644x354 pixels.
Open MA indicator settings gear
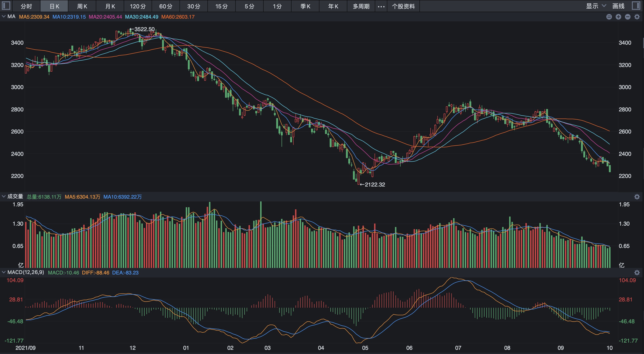pos(637,17)
